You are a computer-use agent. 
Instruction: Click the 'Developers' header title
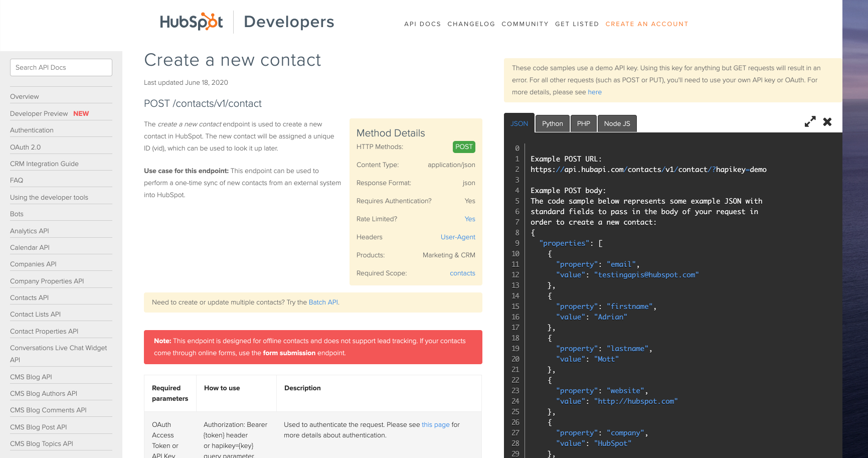click(289, 22)
